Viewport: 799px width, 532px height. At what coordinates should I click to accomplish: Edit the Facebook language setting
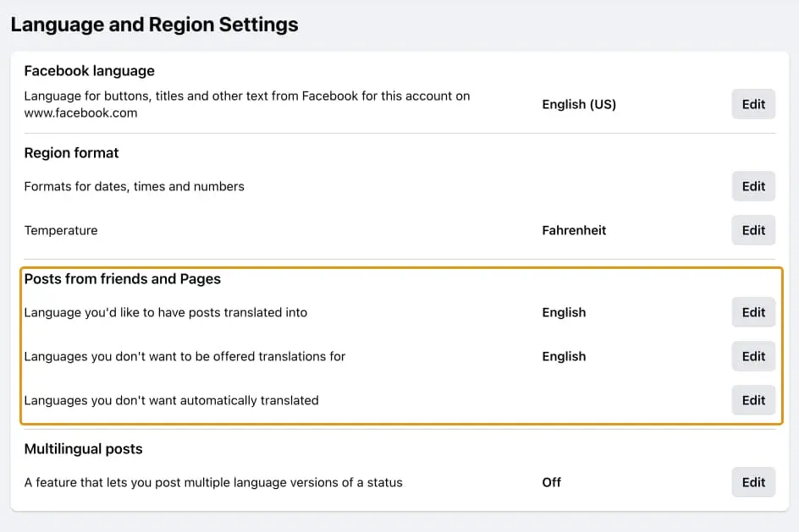753,104
